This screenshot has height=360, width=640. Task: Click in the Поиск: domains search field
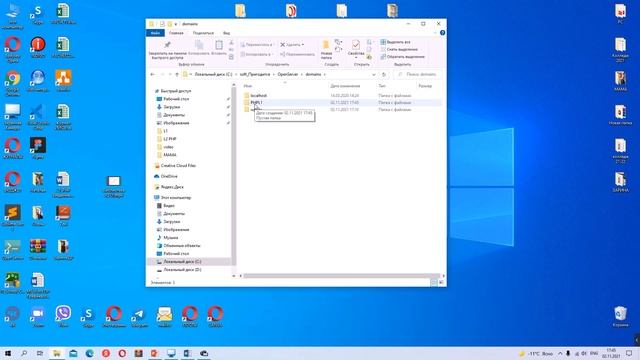(418, 74)
